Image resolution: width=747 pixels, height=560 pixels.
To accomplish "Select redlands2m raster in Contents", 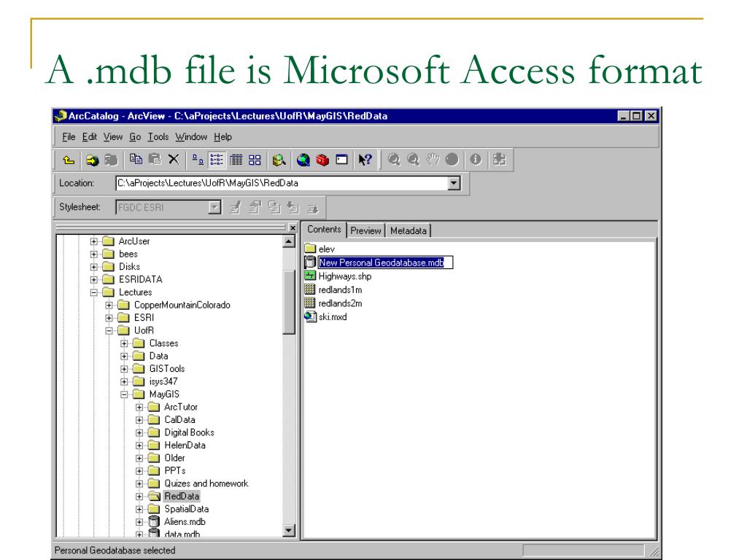I will pyautogui.click(x=340, y=303).
